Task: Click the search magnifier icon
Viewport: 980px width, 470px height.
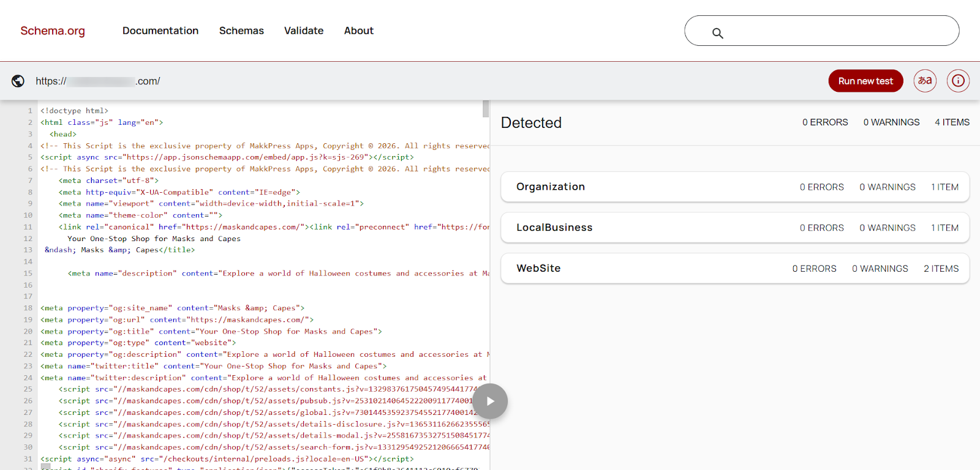Action: point(718,33)
